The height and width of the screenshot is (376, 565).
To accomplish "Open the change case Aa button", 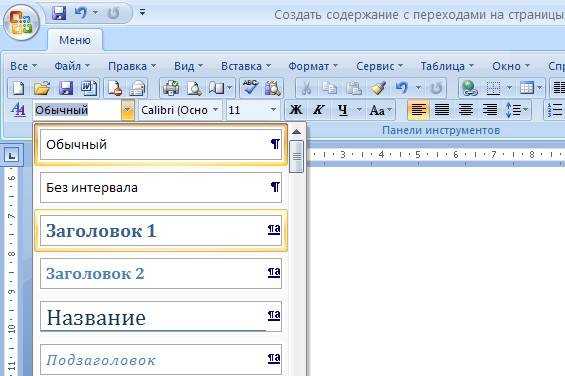I will [381, 110].
